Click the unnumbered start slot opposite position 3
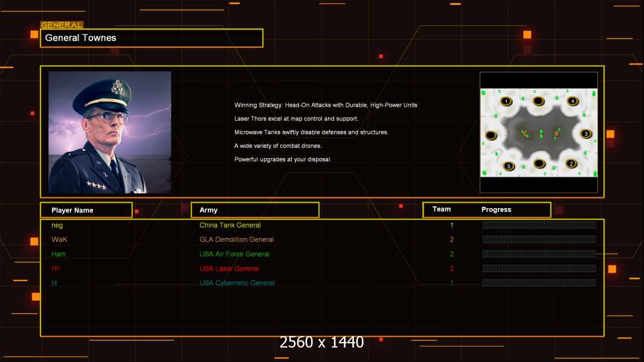Image resolution: width=644 pixels, height=362 pixels. click(491, 135)
